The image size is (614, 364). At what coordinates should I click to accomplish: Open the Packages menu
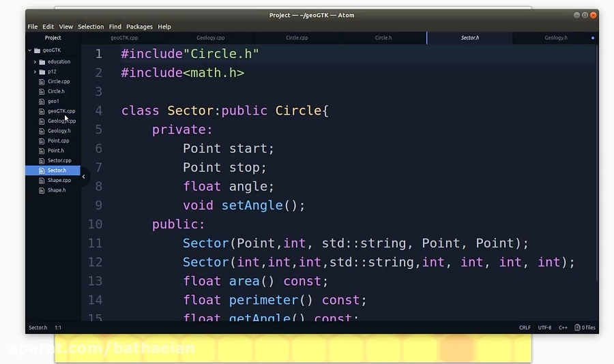click(x=139, y=27)
